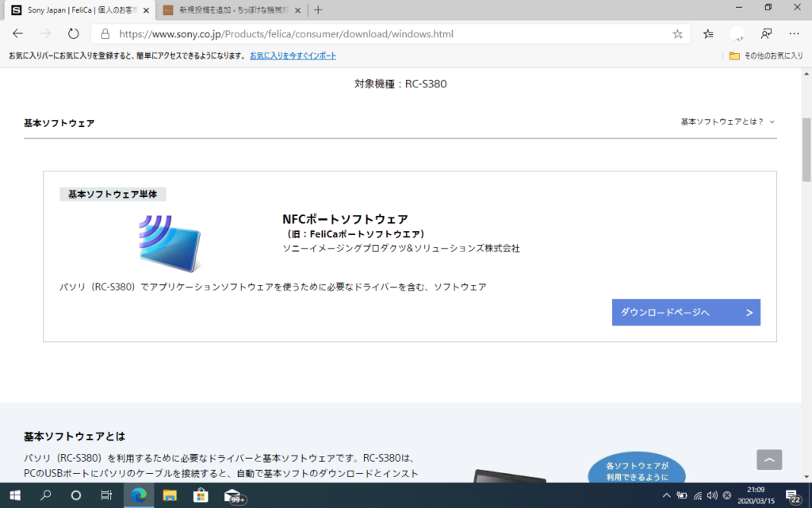Viewport: 812px width, 508px height.
Task: Click the NFC port software image
Action: 170,244
